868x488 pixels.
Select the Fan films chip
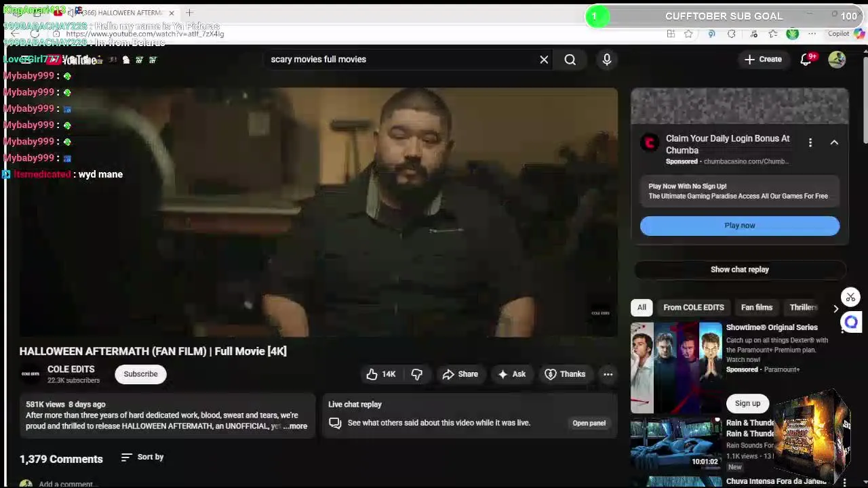[757, 308]
